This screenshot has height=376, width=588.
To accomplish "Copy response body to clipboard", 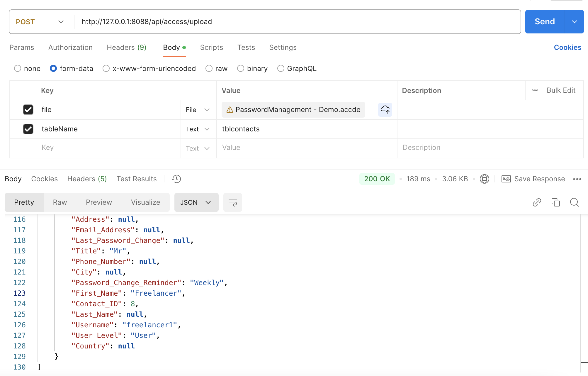I will pyautogui.click(x=555, y=202).
